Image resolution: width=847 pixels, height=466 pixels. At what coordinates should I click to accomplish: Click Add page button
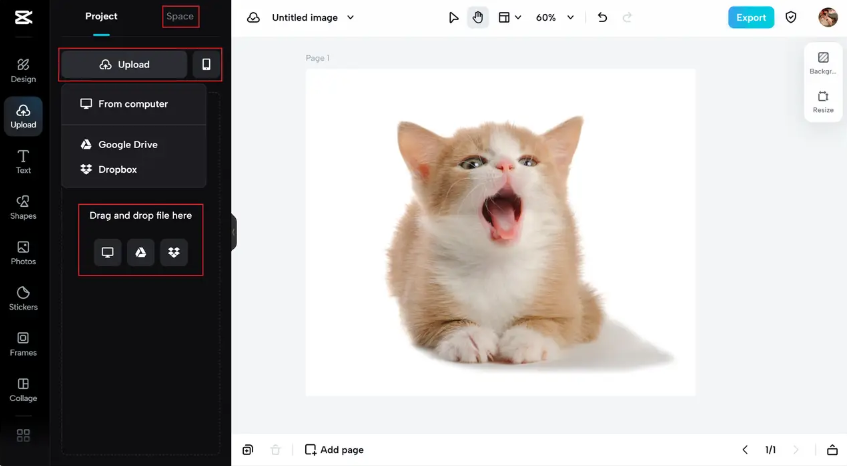coord(334,449)
